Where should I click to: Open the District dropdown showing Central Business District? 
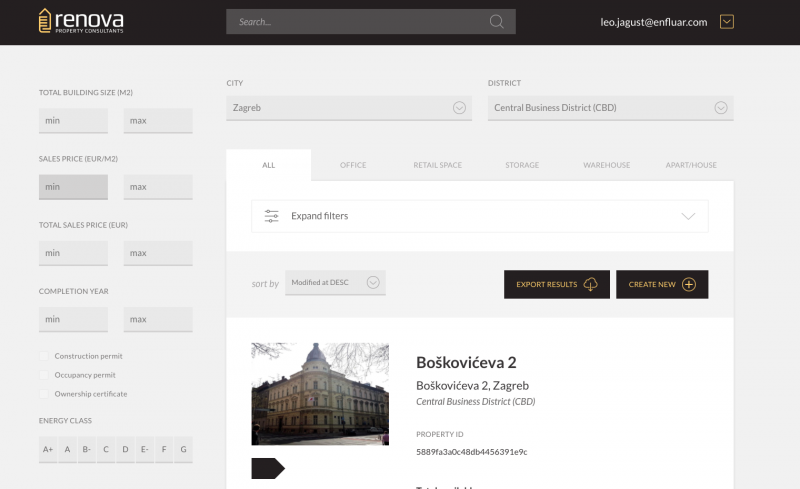click(610, 108)
